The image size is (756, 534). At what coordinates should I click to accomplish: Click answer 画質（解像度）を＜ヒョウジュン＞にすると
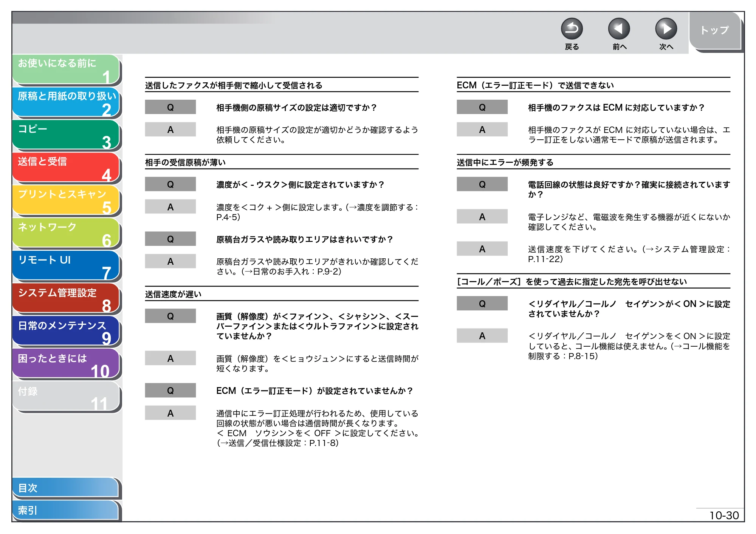pos(317,363)
